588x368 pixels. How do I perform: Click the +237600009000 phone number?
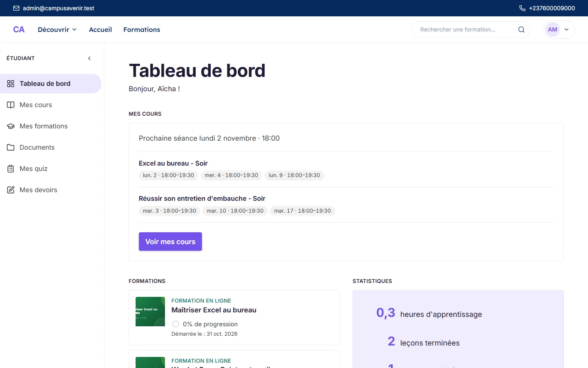(x=552, y=8)
